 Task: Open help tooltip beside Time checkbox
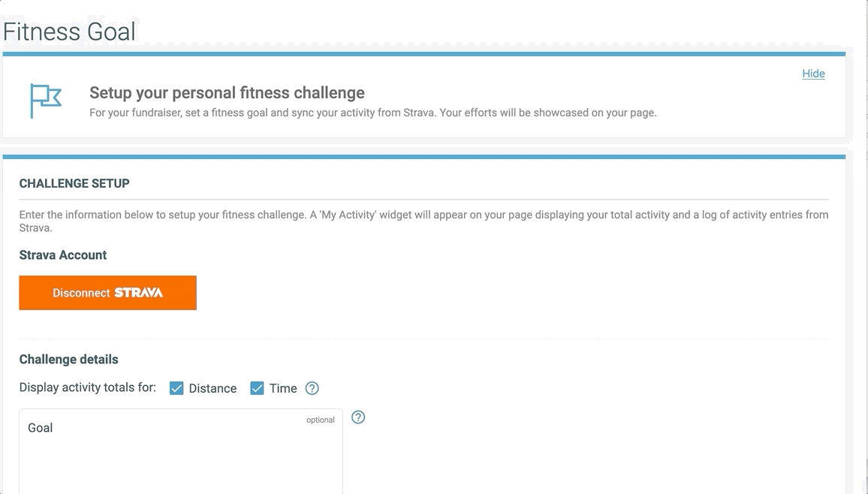[x=312, y=388]
